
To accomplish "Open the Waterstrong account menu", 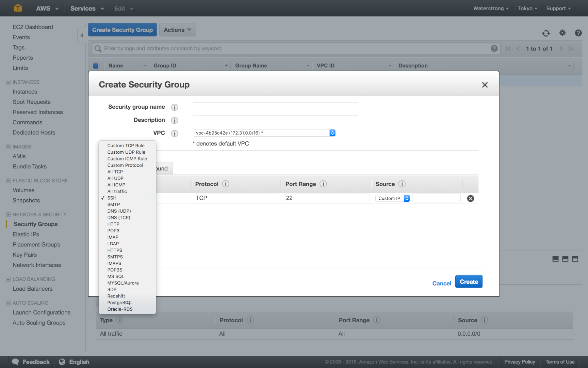I will [491, 9].
